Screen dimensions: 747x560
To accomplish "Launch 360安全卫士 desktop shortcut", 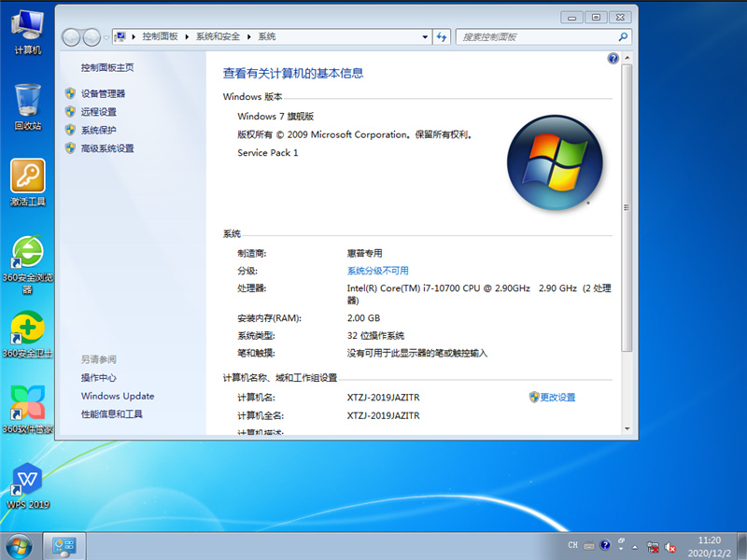I will [28, 334].
